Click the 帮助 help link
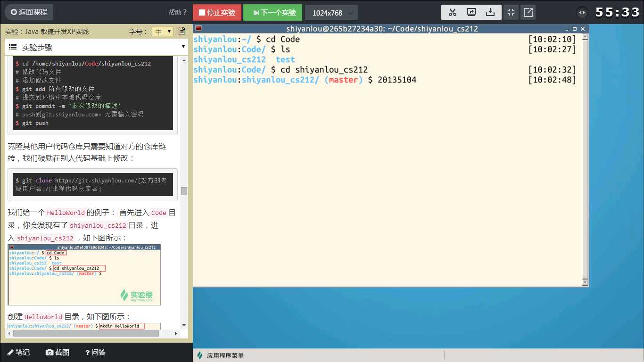 click(x=177, y=12)
